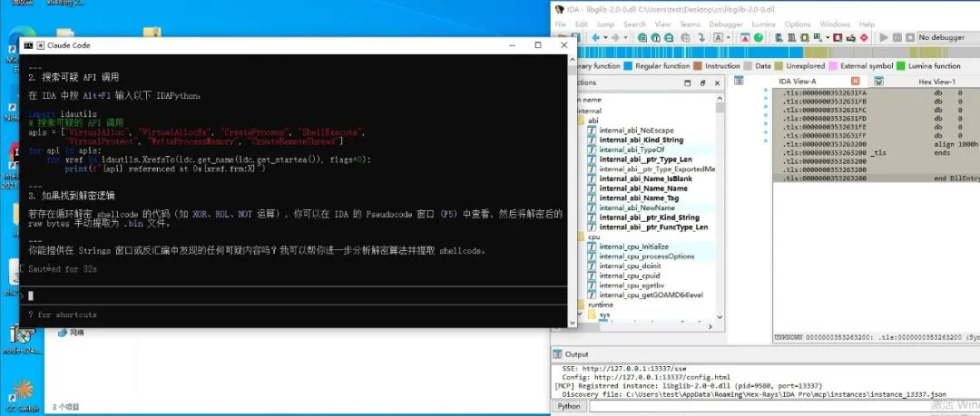Click the IDA Python command input field
Image resolution: width=980 pixels, height=416 pixels.
click(x=784, y=406)
